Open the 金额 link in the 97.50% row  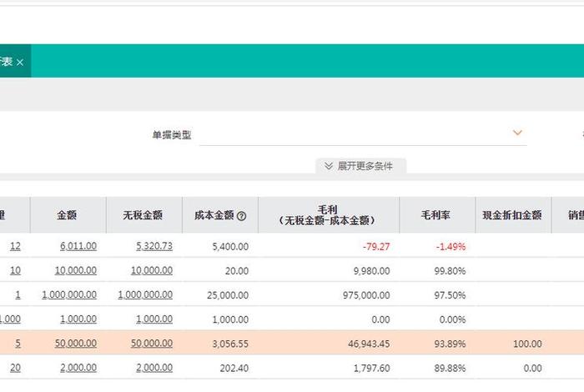point(69,294)
